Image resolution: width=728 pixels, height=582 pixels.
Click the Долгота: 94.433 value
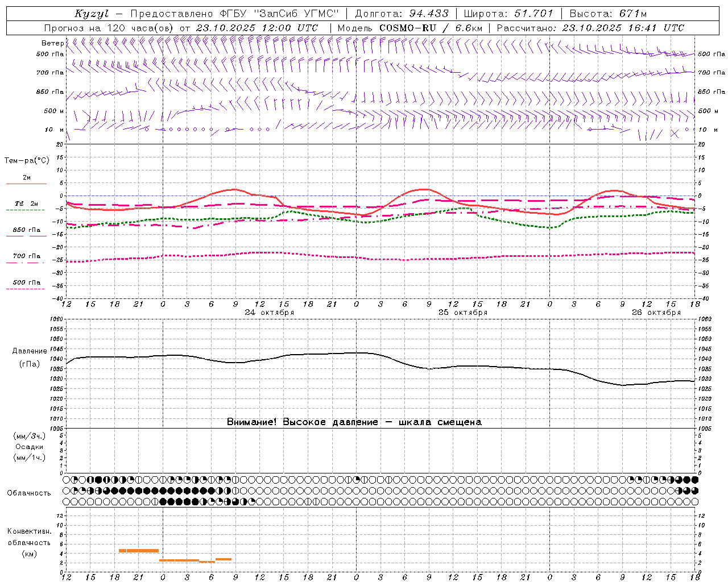tap(401, 14)
